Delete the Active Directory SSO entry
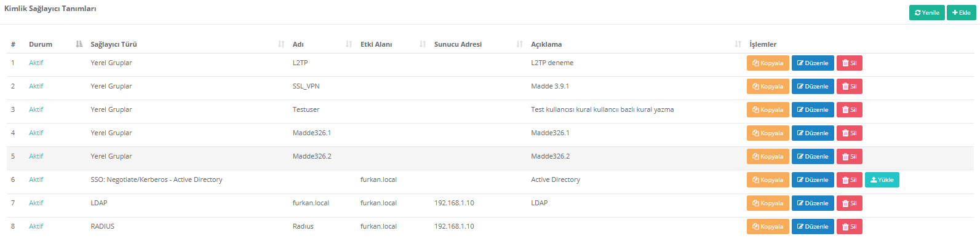The image size is (980, 252). click(849, 180)
